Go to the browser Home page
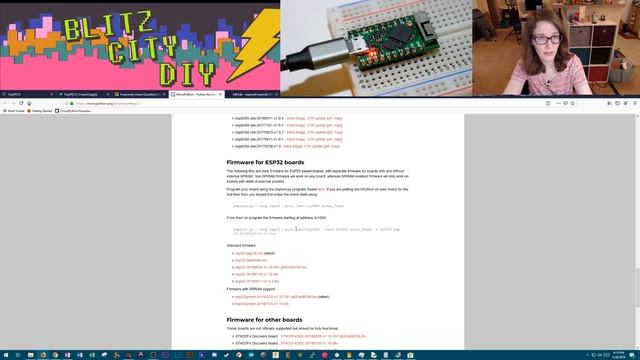Image resolution: width=640 pixels, height=360 pixels. click(29, 104)
